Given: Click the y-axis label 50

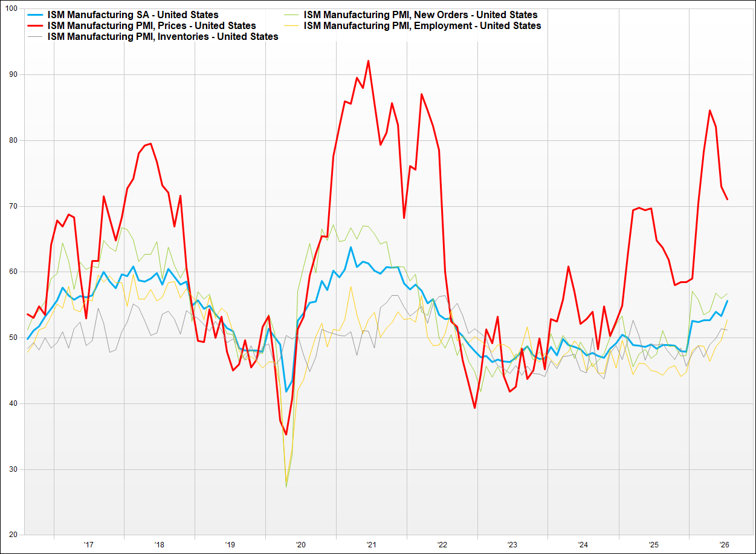Looking at the screenshot, I should click(13, 337).
